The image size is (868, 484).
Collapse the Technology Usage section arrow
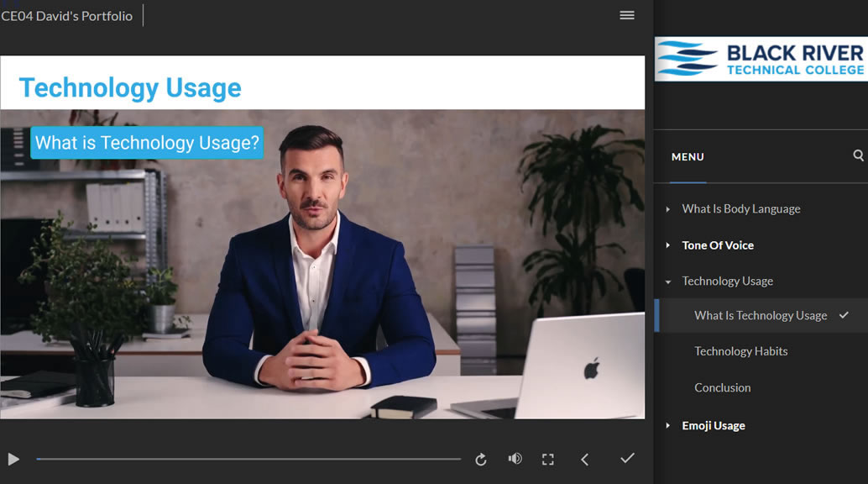[668, 281]
